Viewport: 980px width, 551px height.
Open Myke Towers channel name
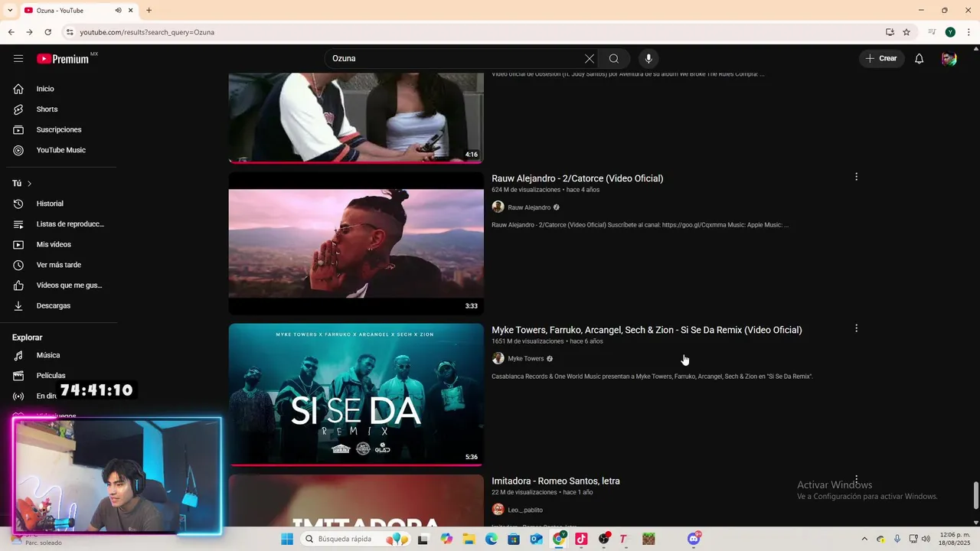(526, 359)
